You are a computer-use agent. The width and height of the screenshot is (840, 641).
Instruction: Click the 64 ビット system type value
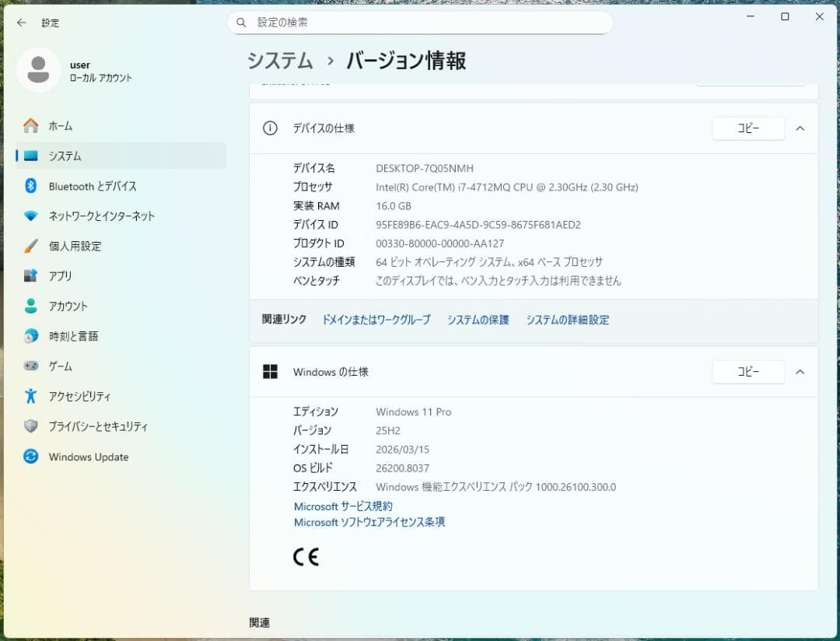tap(489, 262)
